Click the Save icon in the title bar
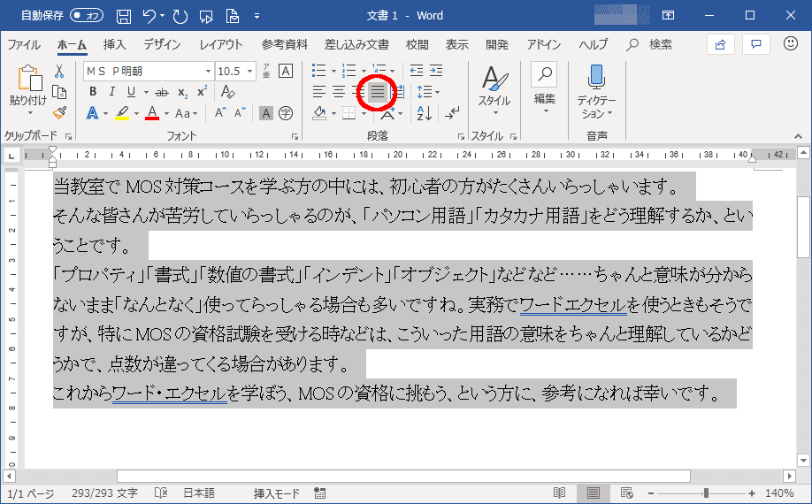This screenshot has height=504, width=812. (124, 16)
